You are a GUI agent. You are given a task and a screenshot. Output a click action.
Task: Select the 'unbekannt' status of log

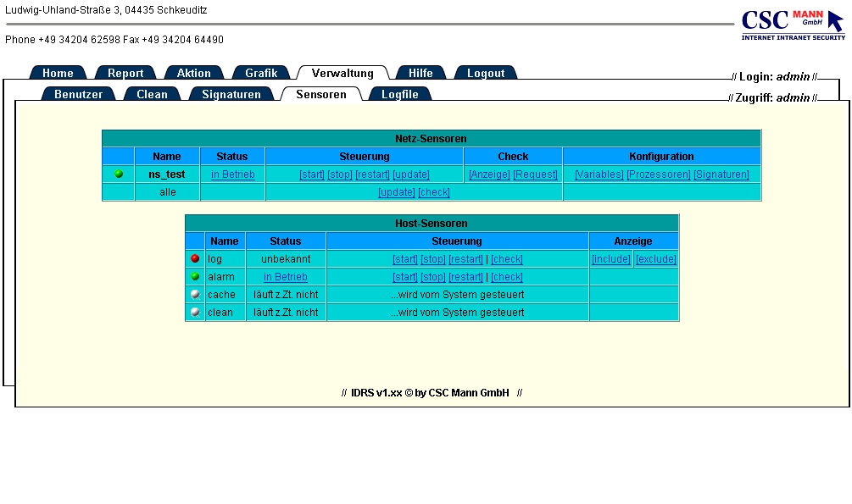pyautogui.click(x=286, y=259)
